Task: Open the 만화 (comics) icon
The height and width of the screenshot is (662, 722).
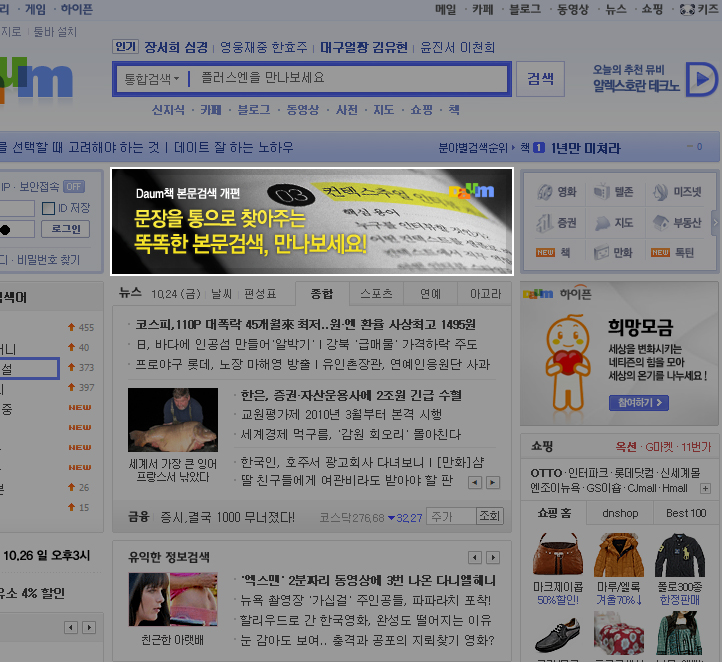Action: (x=602, y=253)
